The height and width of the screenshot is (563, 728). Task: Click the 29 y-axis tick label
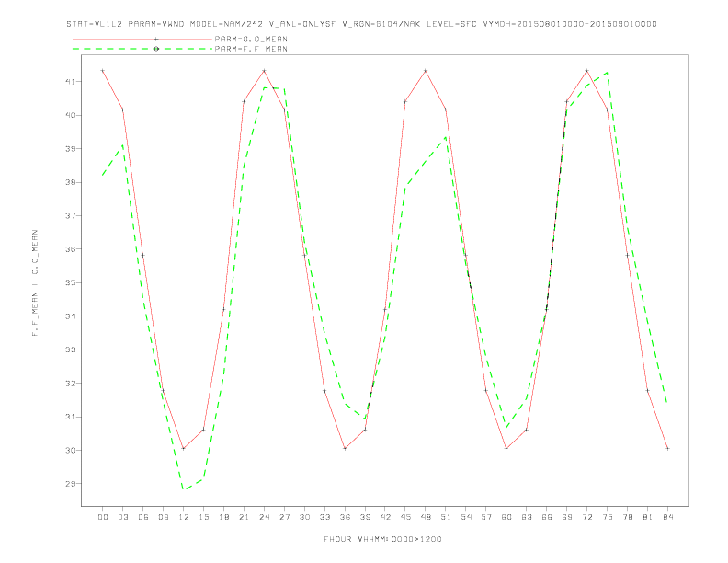pos(70,484)
